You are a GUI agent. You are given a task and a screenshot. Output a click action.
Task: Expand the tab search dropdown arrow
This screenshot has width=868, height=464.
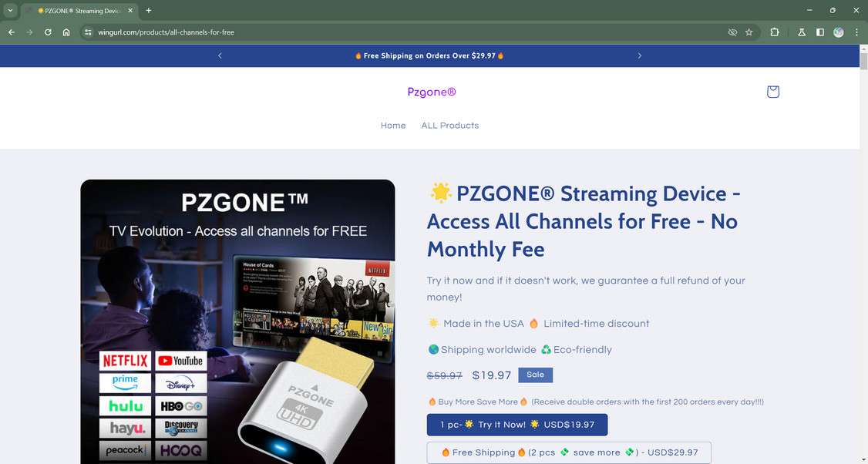pyautogui.click(x=10, y=10)
